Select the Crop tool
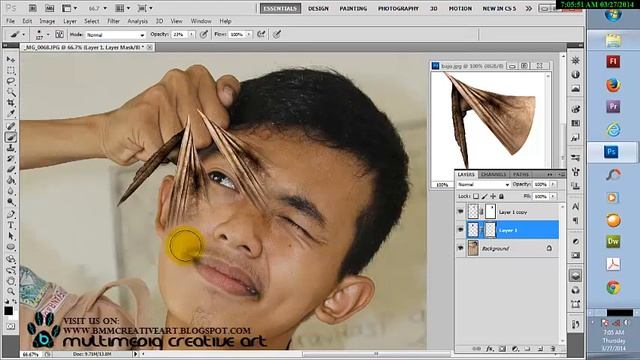This screenshot has height=360, width=640. pyautogui.click(x=11, y=102)
